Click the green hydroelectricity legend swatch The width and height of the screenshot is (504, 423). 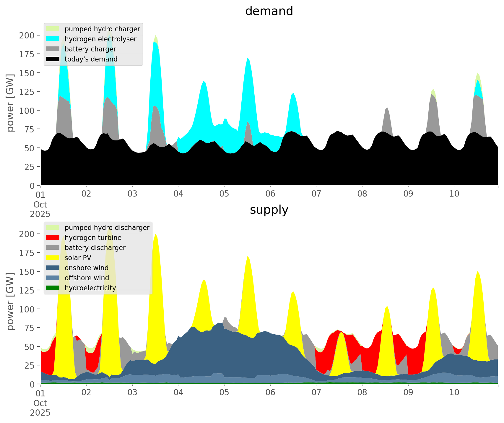[x=53, y=288]
